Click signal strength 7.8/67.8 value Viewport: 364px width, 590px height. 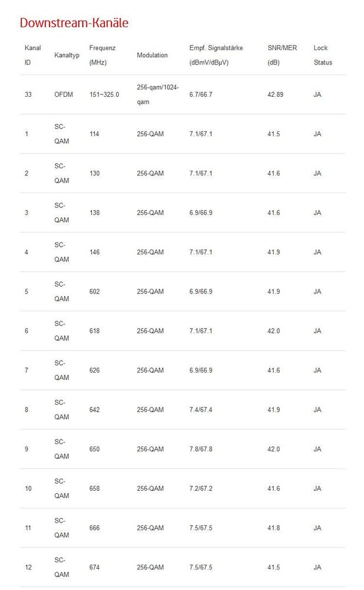(201, 449)
